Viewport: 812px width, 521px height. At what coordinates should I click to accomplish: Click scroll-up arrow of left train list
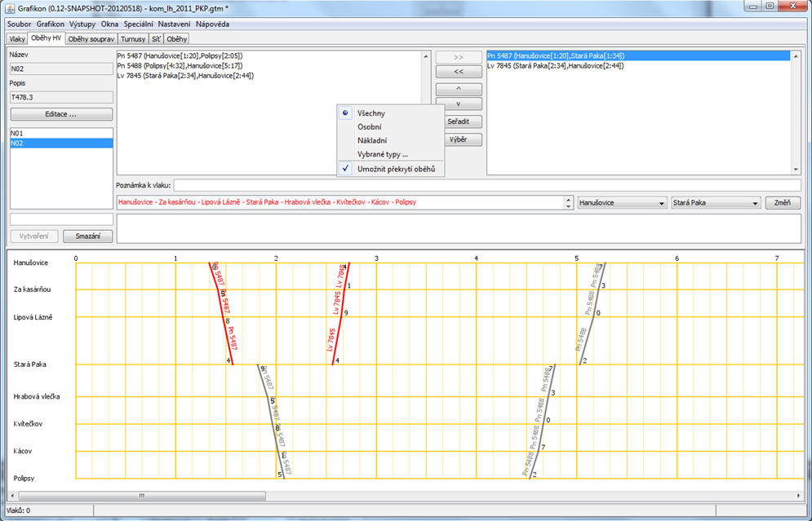point(426,56)
